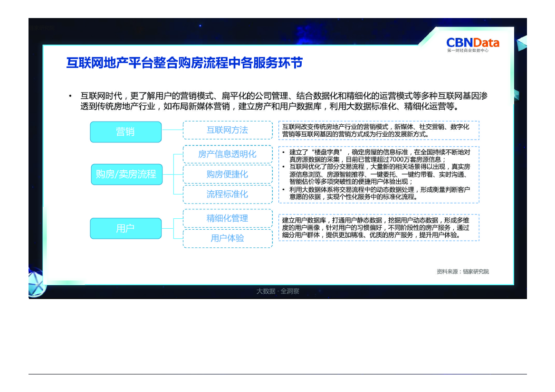Pick the 流程标准化 dashed box

point(227,194)
